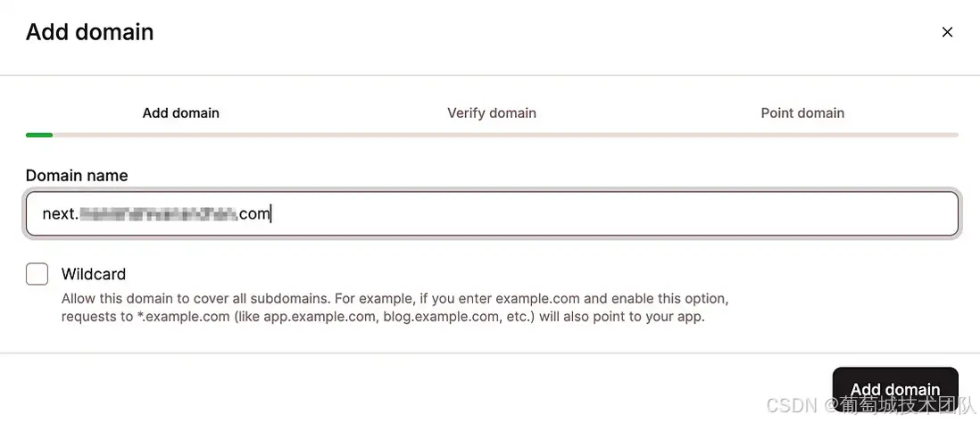Close the Add domain dialog
This screenshot has height=423, width=980.
click(947, 32)
